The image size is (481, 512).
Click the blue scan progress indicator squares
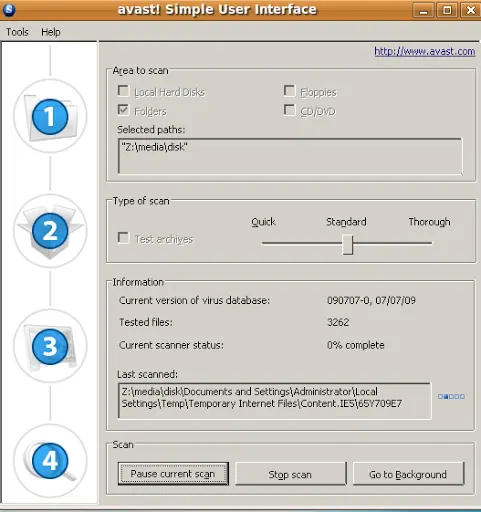coord(451,396)
